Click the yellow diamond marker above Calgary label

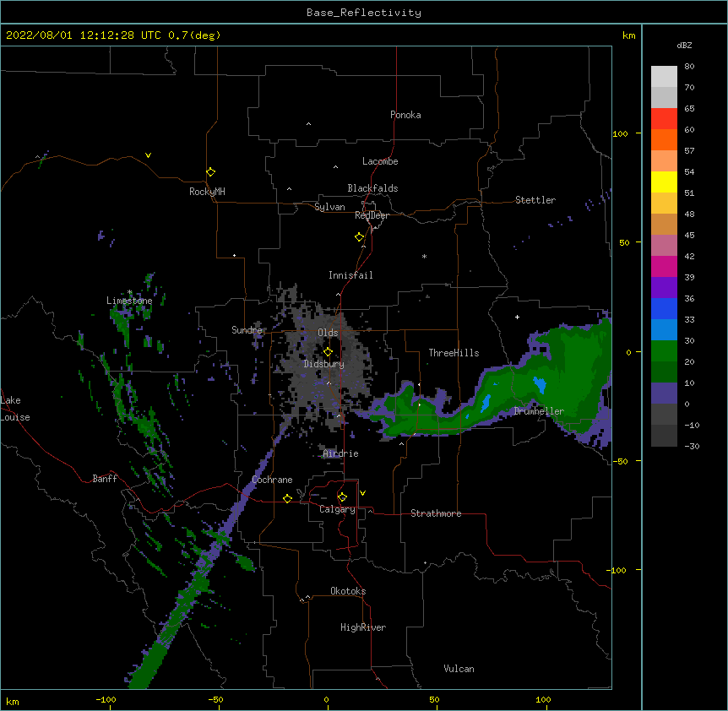[342, 497]
